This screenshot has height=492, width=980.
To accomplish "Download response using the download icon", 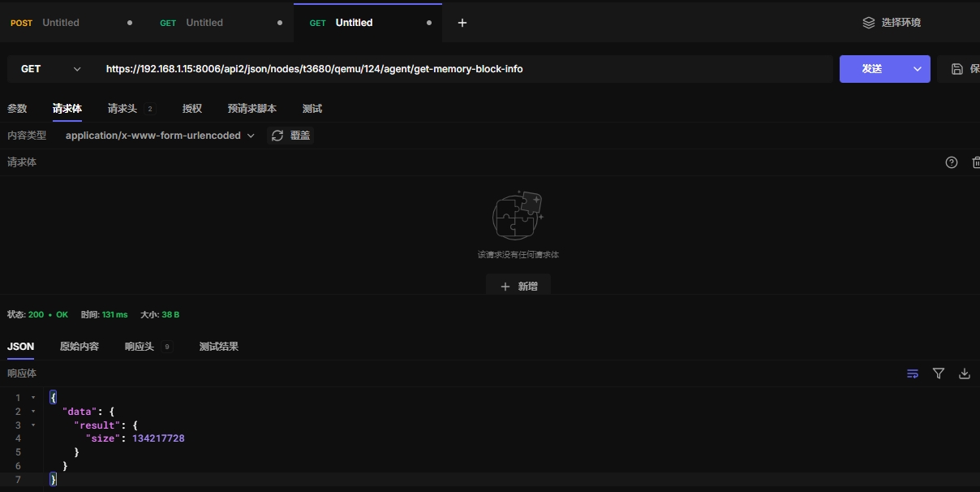I will pyautogui.click(x=965, y=373).
